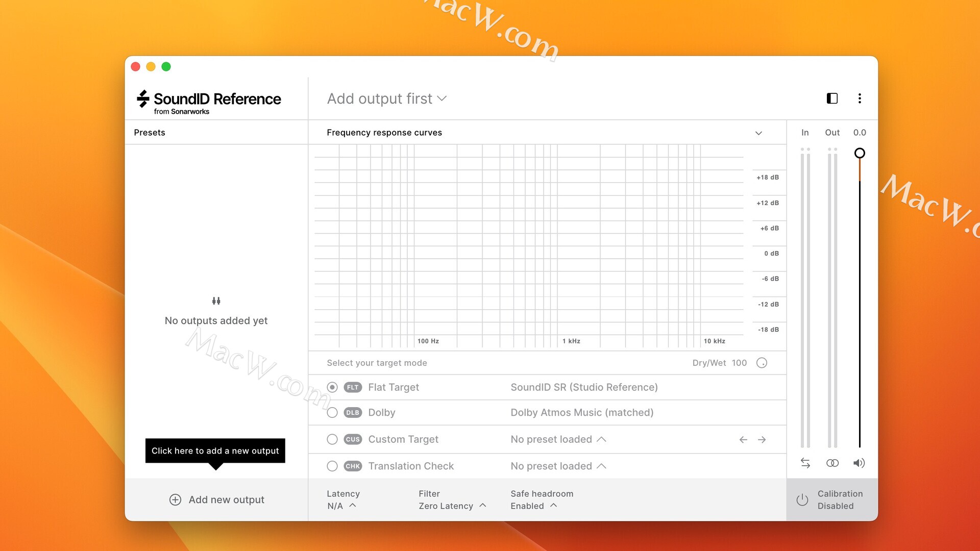Click the Out level meter

click(x=832, y=298)
